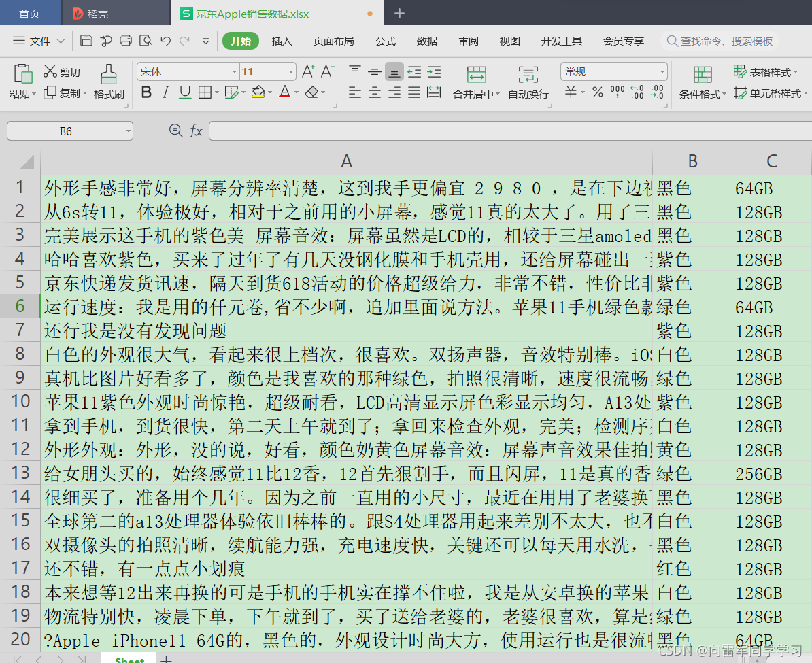Screen dimensions: 812x663
Task: Center text horizontally
Action: click(375, 92)
